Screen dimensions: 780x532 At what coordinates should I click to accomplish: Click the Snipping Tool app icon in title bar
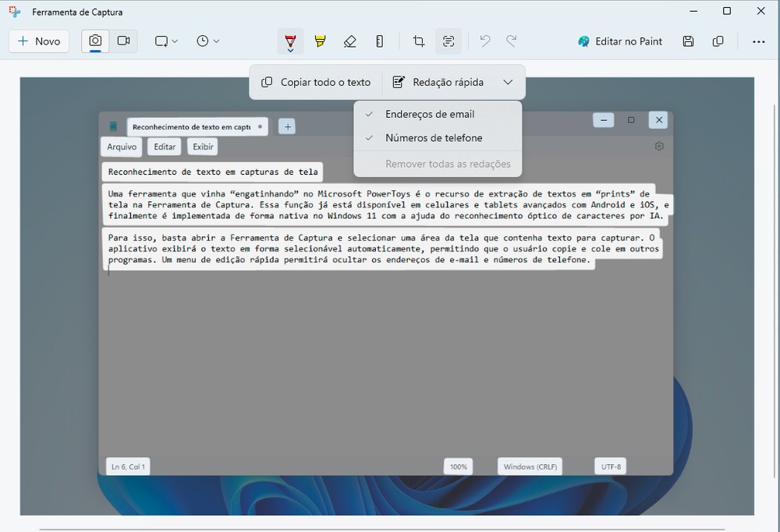pyautogui.click(x=15, y=12)
